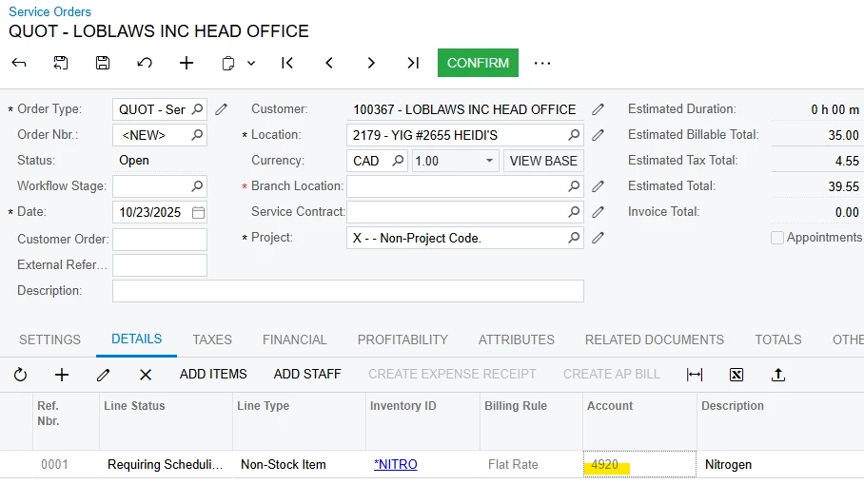Edit the Location with the pencil icon
This screenshot has height=504, width=864.
pyautogui.click(x=598, y=135)
